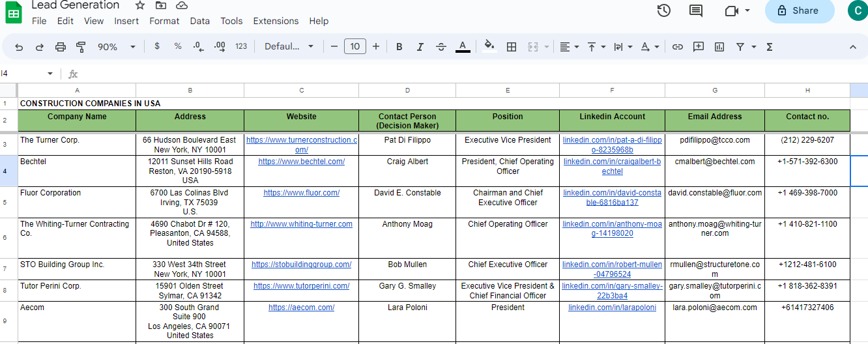Open the account avatar C

pos(858,10)
